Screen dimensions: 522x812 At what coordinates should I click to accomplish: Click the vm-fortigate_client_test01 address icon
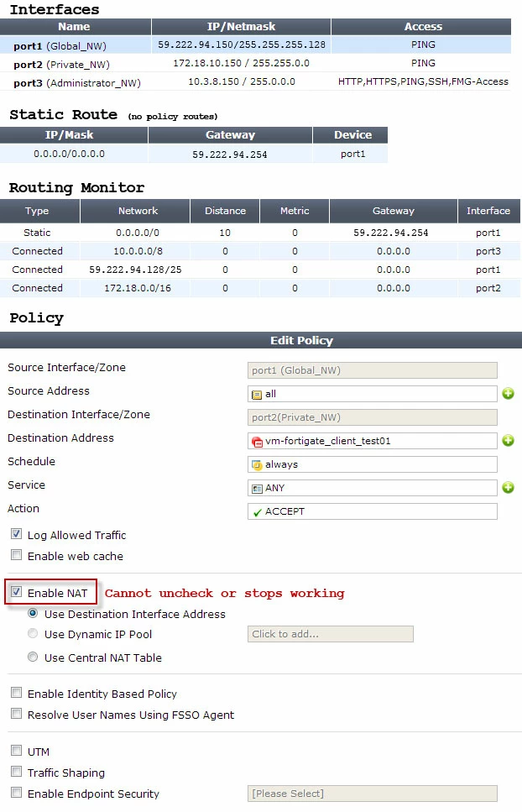[257, 442]
